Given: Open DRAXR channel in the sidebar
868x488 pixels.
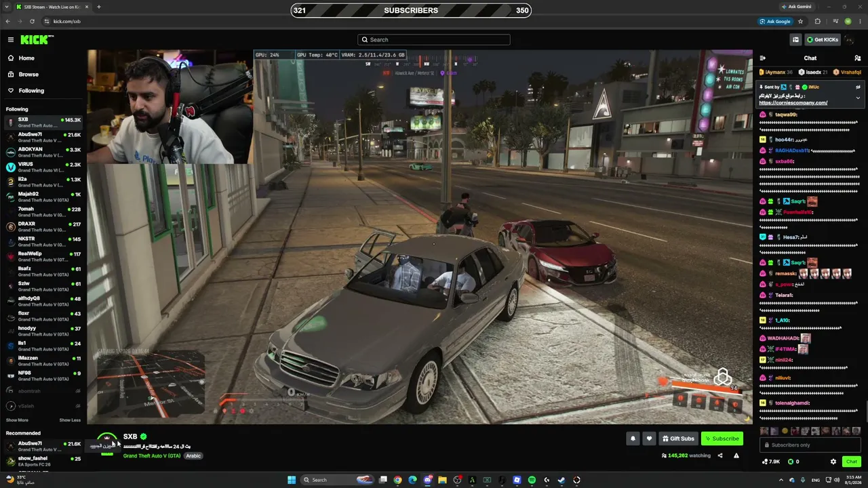Looking at the screenshot, I should [43, 227].
